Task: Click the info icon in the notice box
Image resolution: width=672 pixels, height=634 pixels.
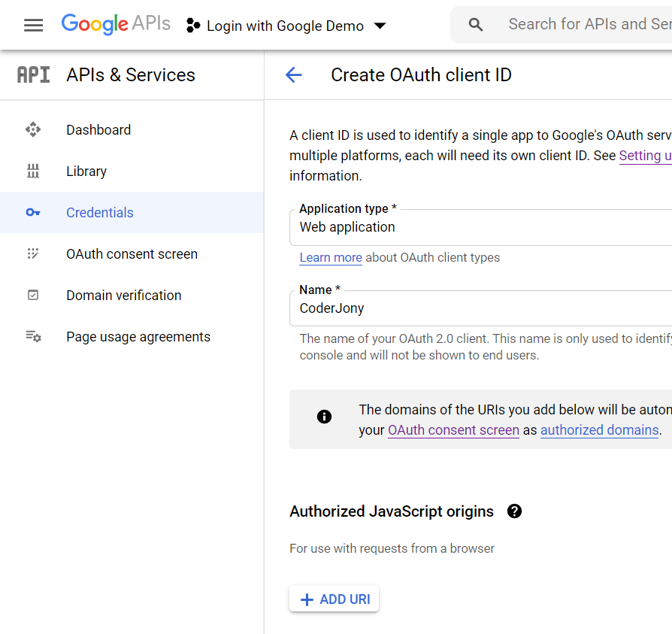Action: (325, 416)
